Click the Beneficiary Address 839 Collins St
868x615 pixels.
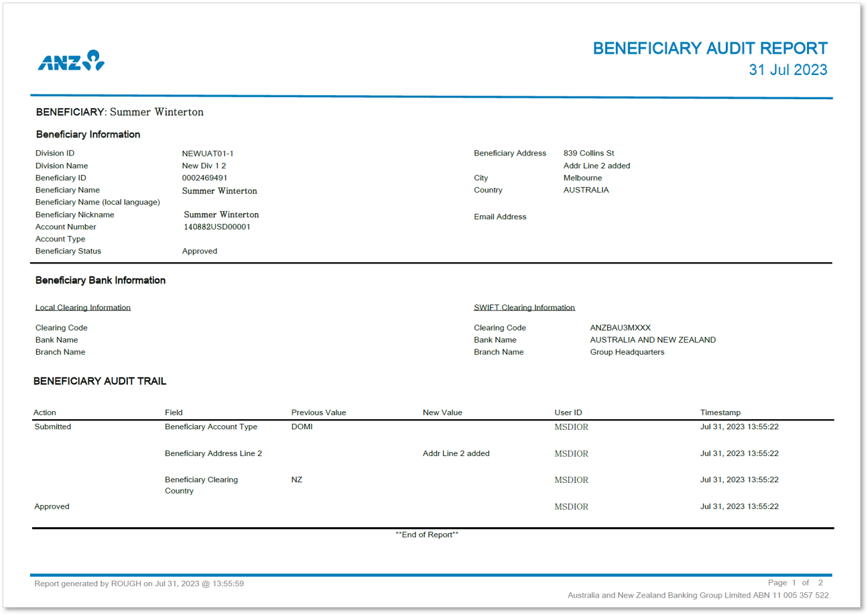pos(589,153)
